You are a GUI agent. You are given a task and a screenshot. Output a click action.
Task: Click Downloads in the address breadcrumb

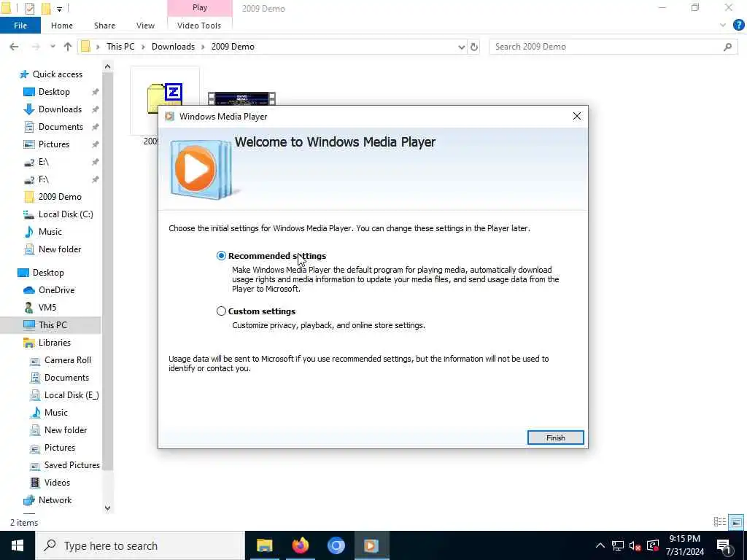pyautogui.click(x=173, y=47)
